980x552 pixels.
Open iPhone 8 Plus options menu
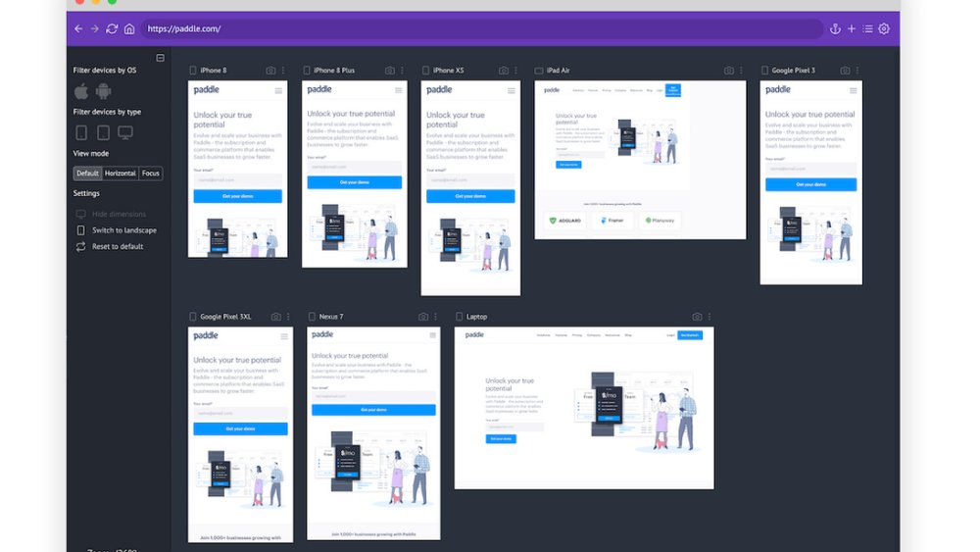(402, 71)
